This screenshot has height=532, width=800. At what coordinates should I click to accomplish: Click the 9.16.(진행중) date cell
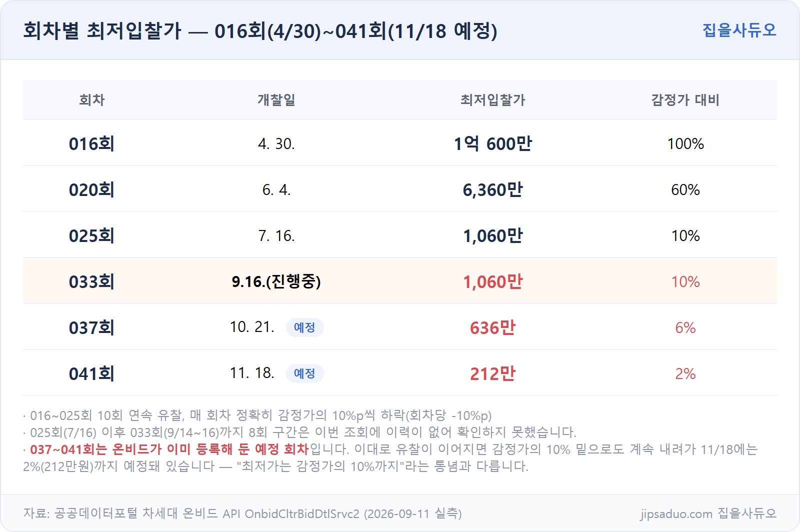(x=276, y=282)
